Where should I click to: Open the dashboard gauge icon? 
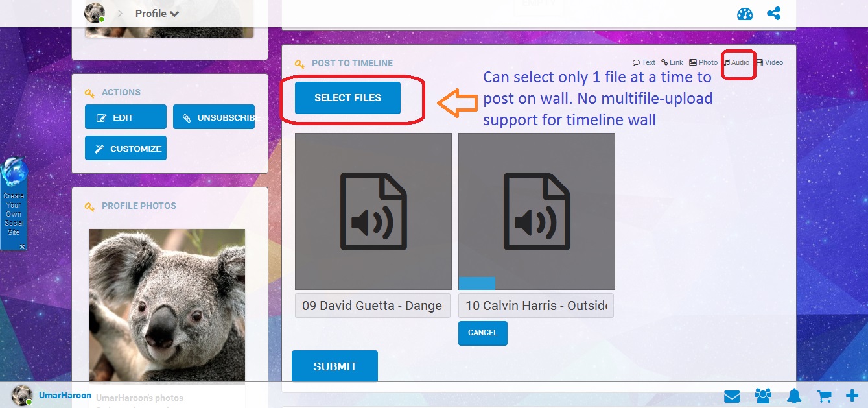pyautogui.click(x=745, y=14)
